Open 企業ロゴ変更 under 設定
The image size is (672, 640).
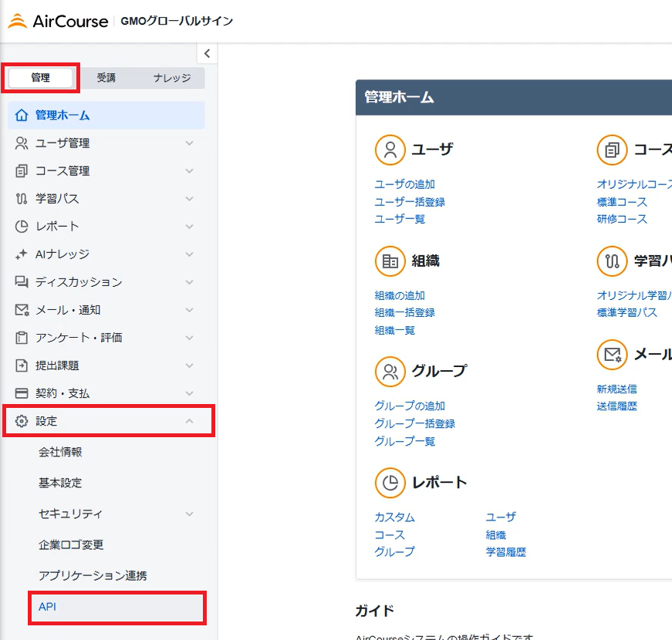(x=71, y=544)
